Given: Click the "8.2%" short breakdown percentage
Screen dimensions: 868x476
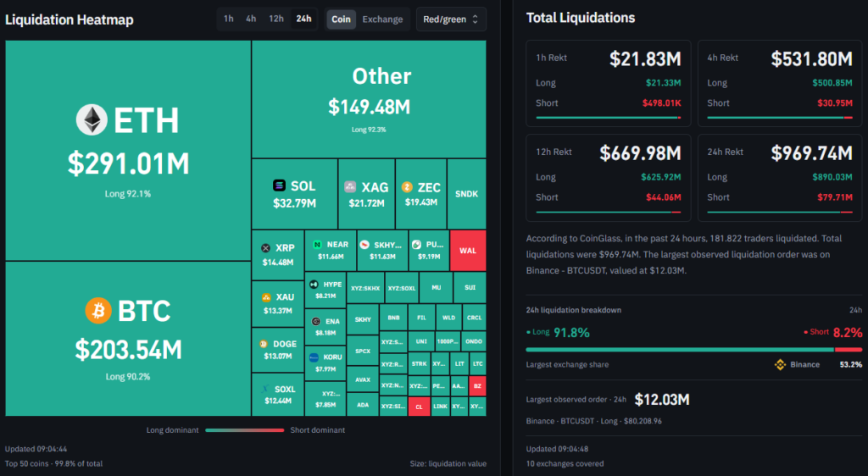Looking at the screenshot, I should point(848,333).
